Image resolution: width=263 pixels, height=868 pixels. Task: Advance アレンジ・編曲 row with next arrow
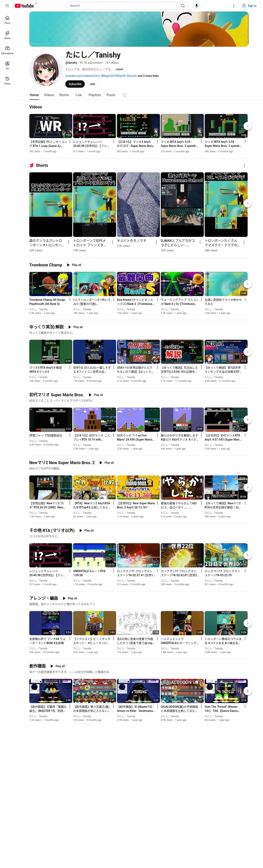click(x=247, y=623)
